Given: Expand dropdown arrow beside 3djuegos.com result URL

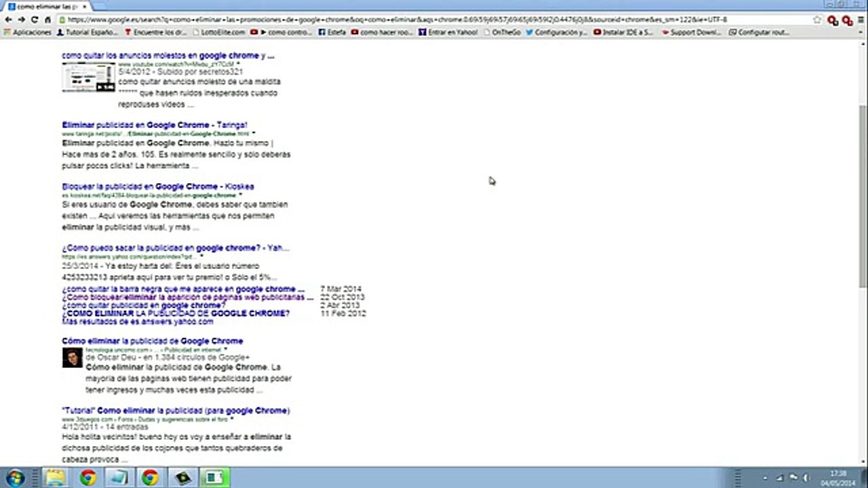Looking at the screenshot, I should click(231, 420).
